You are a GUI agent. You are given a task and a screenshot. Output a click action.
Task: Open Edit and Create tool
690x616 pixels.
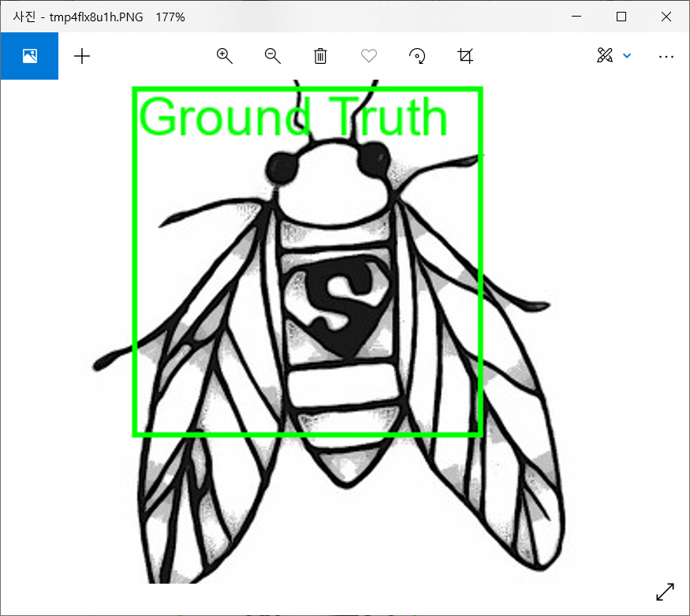click(x=605, y=55)
